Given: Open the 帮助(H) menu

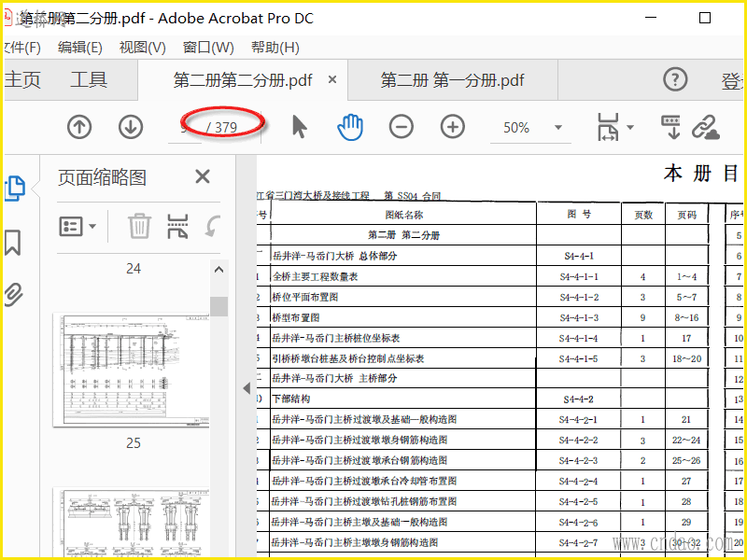Looking at the screenshot, I should click(275, 48).
